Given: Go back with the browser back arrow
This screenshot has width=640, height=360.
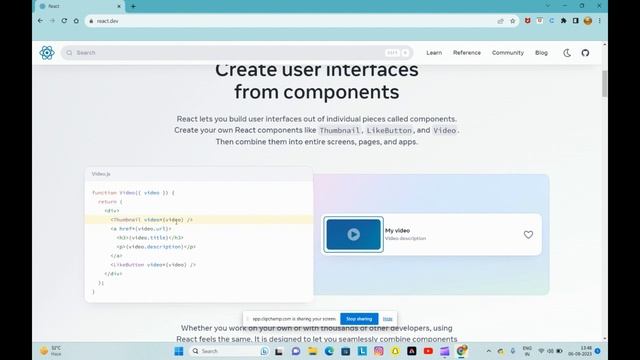Looking at the screenshot, I should (x=40, y=21).
